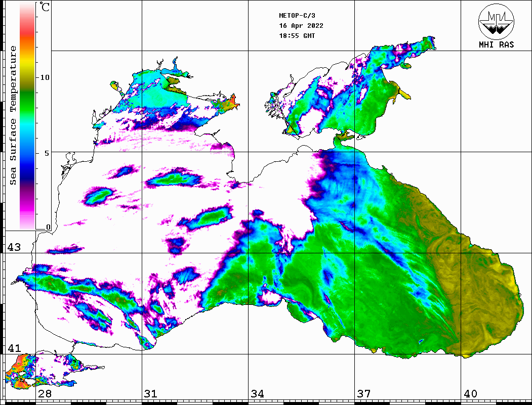Click the longitude label '28'

(x=45, y=394)
